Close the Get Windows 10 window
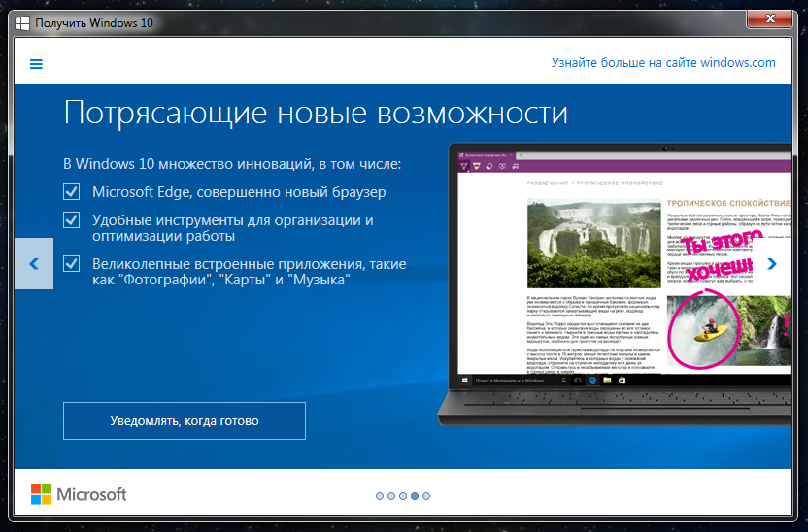The height and width of the screenshot is (532, 808). (x=770, y=19)
